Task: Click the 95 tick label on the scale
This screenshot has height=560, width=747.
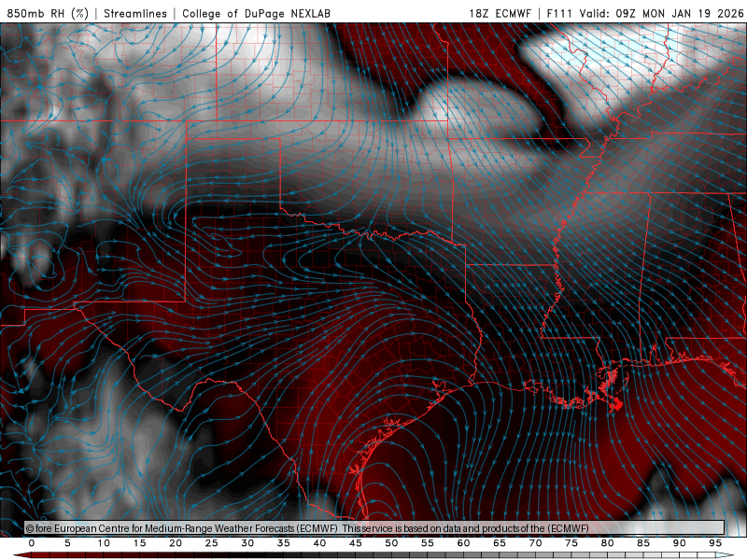Action: [x=715, y=543]
